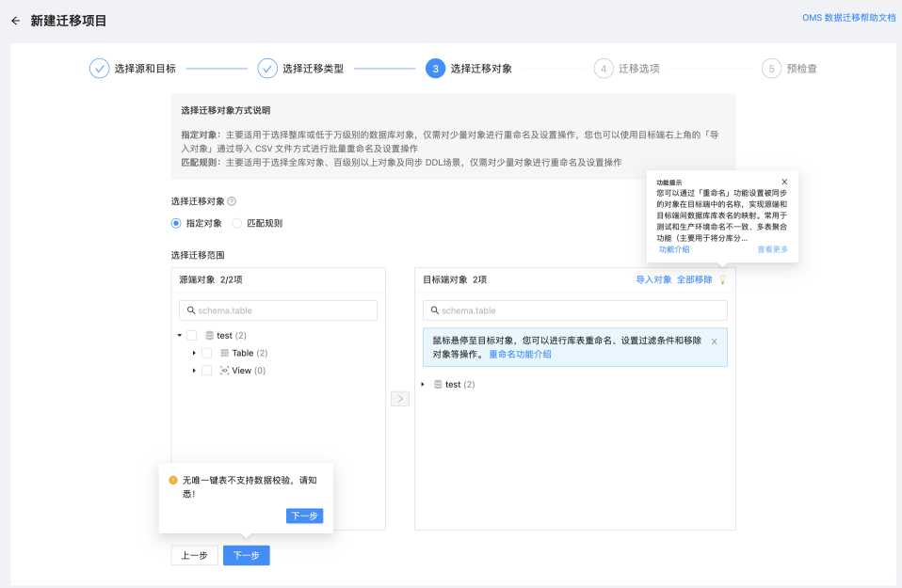Click the orange warning icon in popup
902x588 pixels.
coord(173,480)
